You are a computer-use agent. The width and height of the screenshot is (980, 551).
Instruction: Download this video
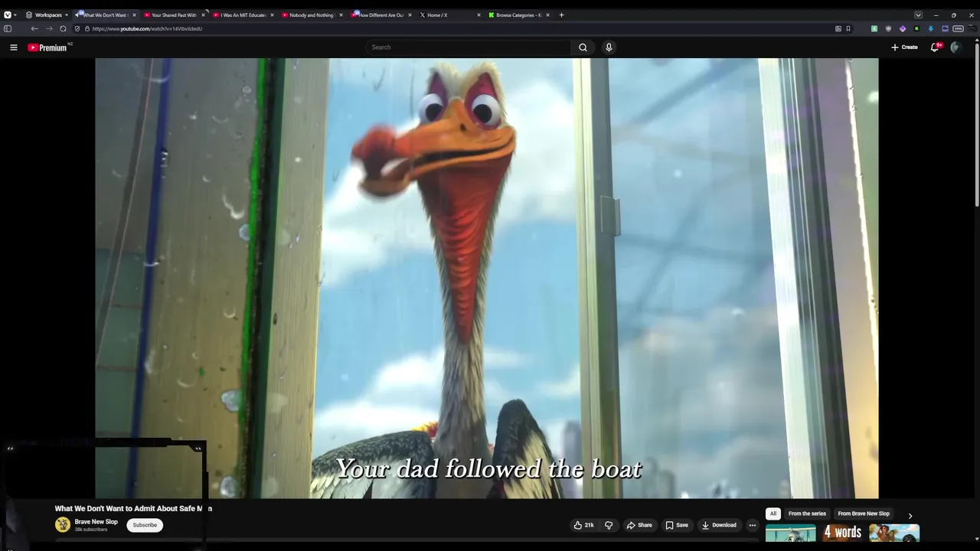pos(719,525)
